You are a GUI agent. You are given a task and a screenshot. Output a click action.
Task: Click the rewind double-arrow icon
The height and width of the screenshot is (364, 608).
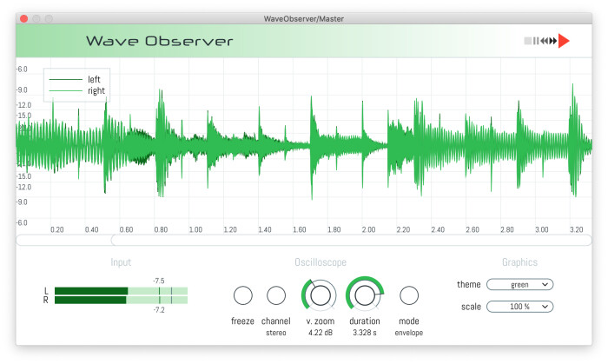(x=544, y=41)
